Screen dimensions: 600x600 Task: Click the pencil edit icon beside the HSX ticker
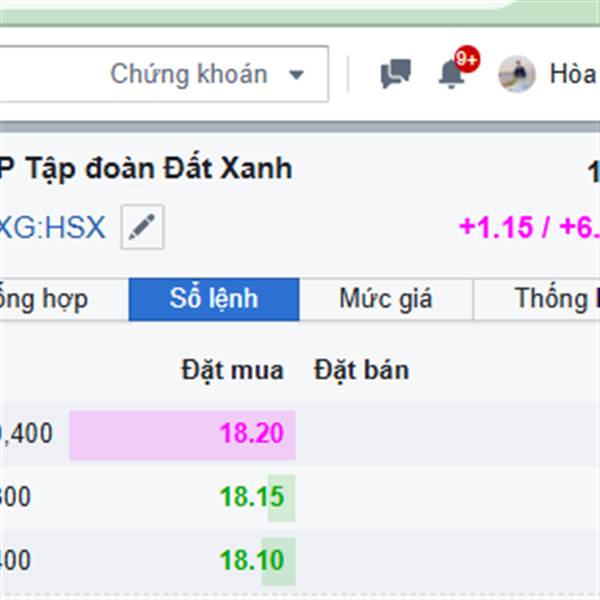click(x=142, y=227)
